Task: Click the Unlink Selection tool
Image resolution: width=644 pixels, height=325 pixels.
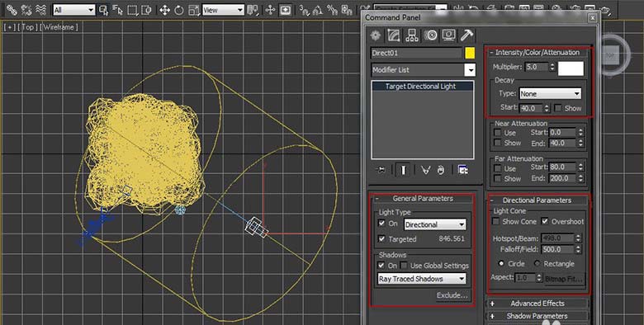Action: tap(26, 10)
